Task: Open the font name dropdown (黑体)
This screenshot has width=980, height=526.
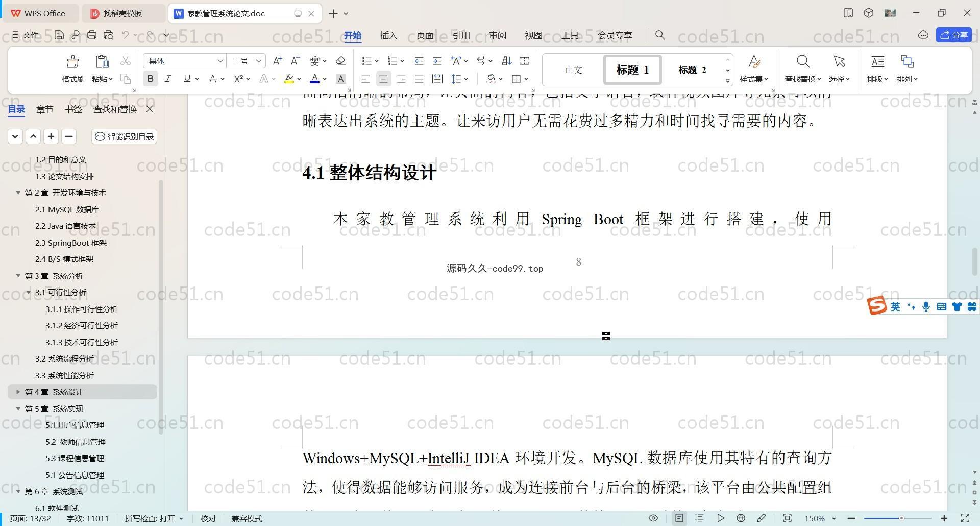Action: [x=220, y=61]
